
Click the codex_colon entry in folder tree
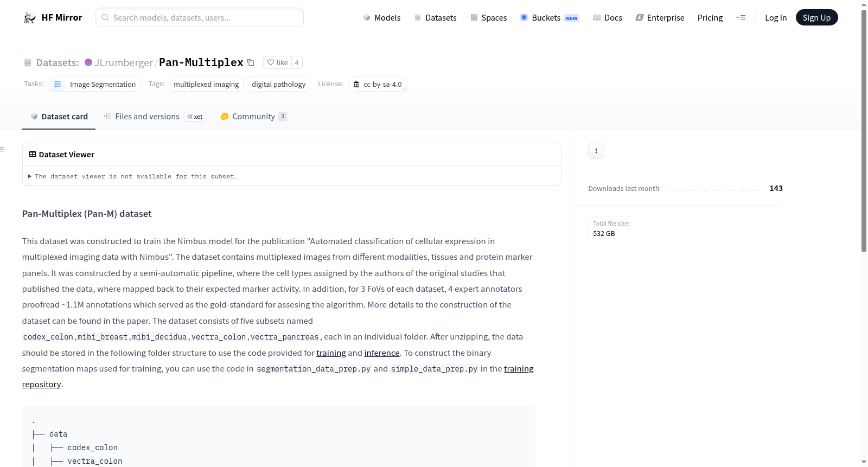(x=93, y=447)
